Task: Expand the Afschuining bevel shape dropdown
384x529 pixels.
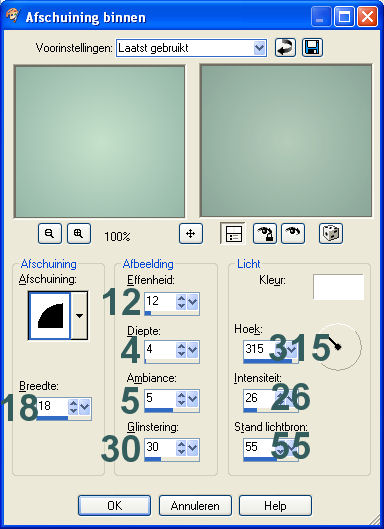Action: (x=79, y=316)
